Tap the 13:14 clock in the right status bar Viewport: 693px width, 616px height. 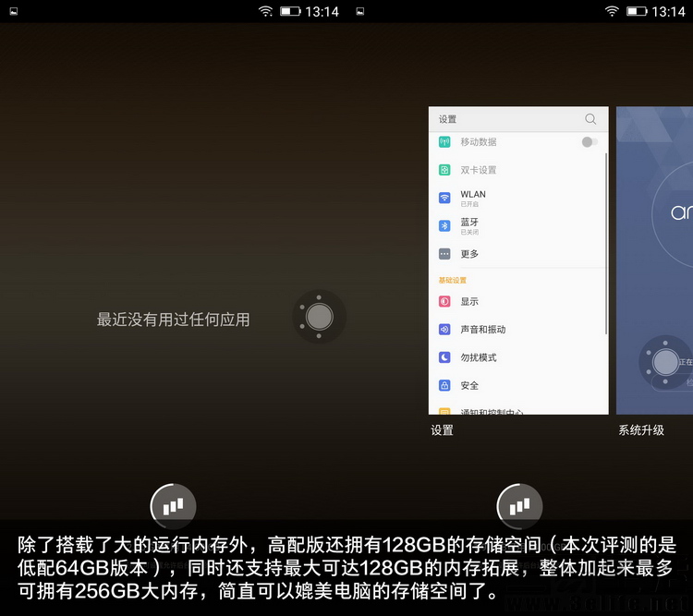pyautogui.click(x=668, y=11)
